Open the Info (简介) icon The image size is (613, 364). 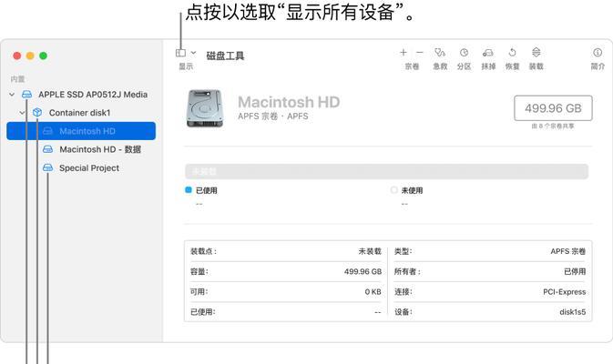pyautogui.click(x=598, y=53)
